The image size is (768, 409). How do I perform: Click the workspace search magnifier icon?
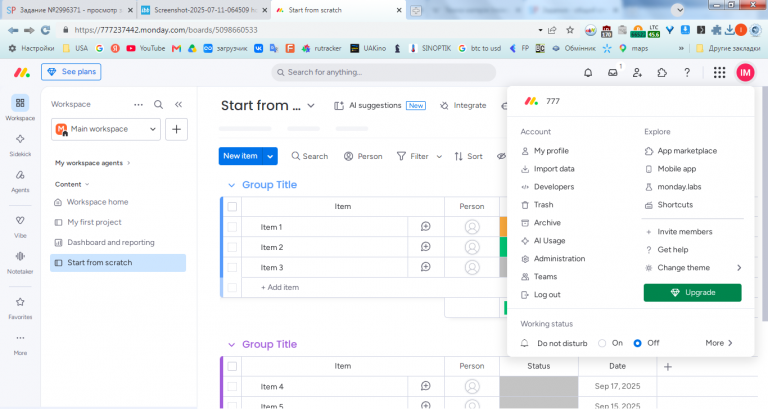[x=158, y=104]
